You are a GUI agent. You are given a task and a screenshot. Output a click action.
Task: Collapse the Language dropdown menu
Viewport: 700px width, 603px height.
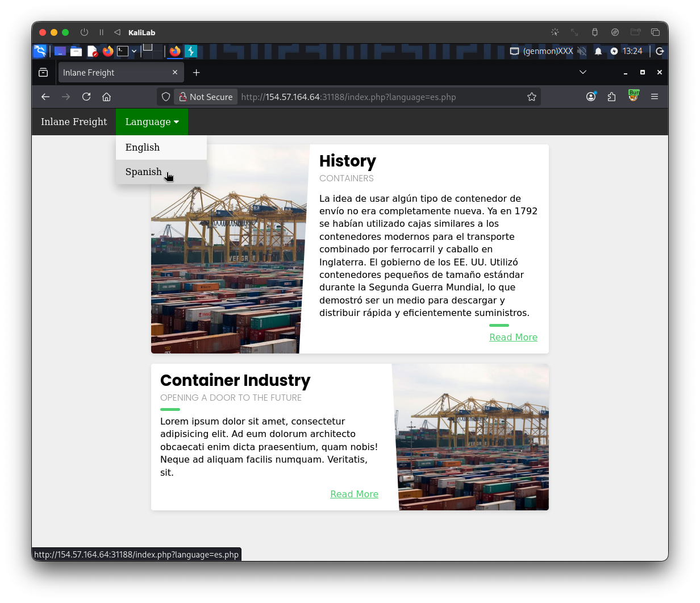[x=152, y=122]
